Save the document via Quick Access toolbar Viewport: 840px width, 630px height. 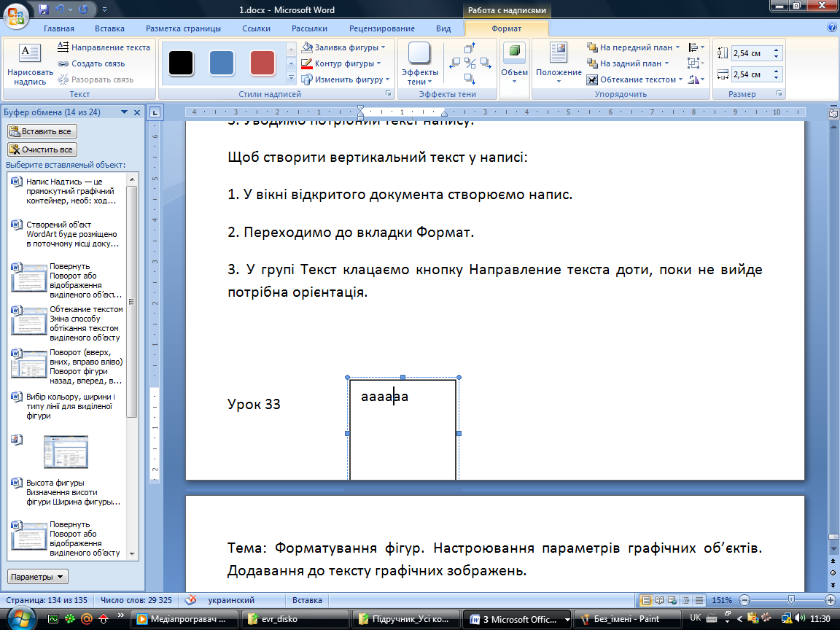pos(44,9)
